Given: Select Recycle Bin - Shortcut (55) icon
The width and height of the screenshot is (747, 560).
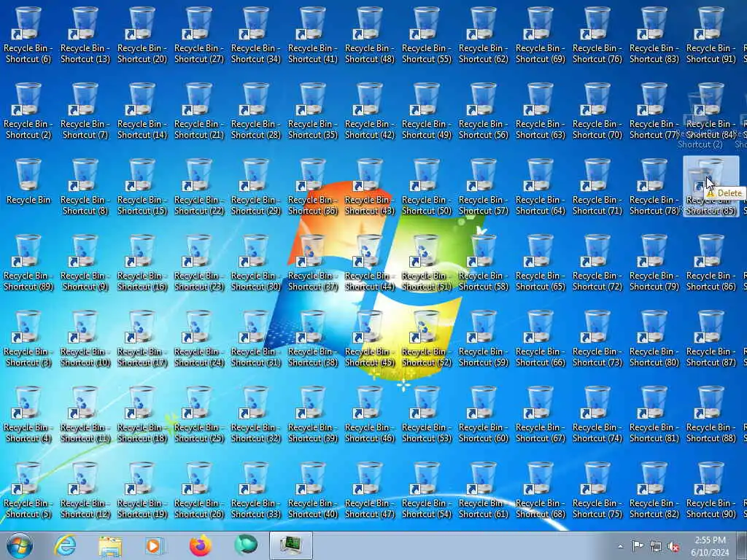Looking at the screenshot, I should pos(426,36).
